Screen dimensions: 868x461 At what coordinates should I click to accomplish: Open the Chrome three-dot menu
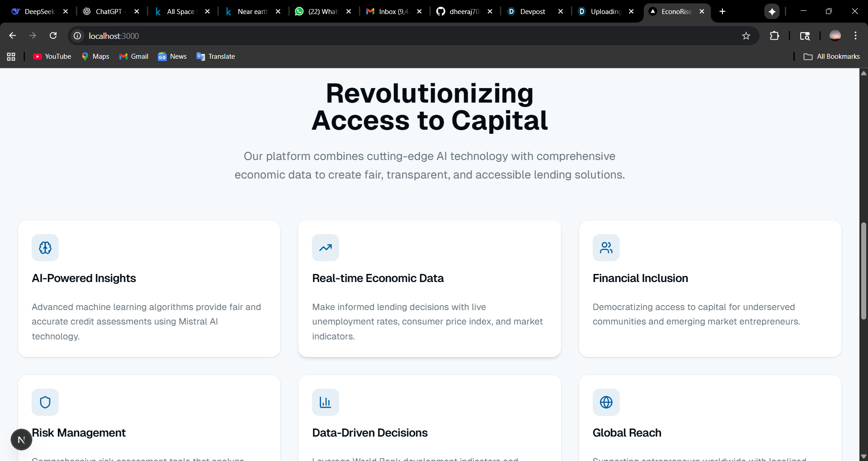pos(856,36)
